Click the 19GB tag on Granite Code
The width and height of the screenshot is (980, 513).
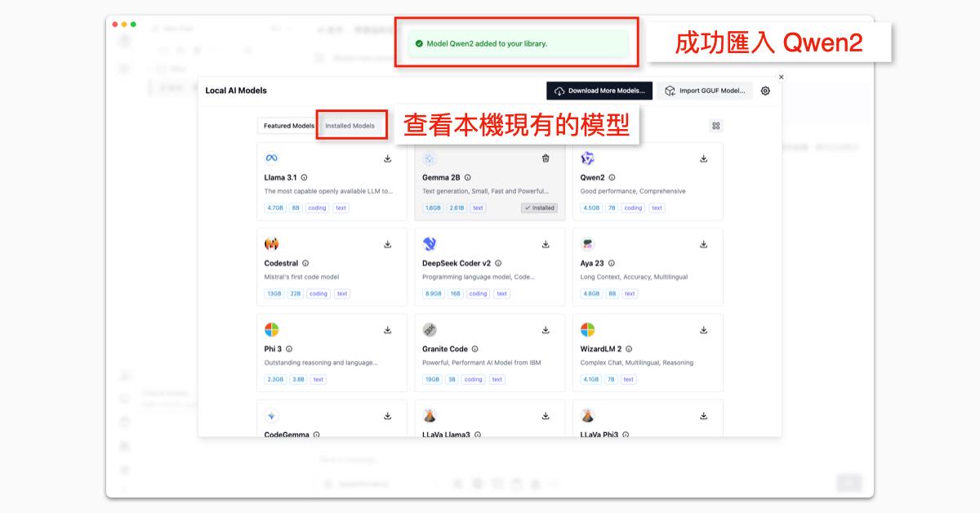(432, 380)
